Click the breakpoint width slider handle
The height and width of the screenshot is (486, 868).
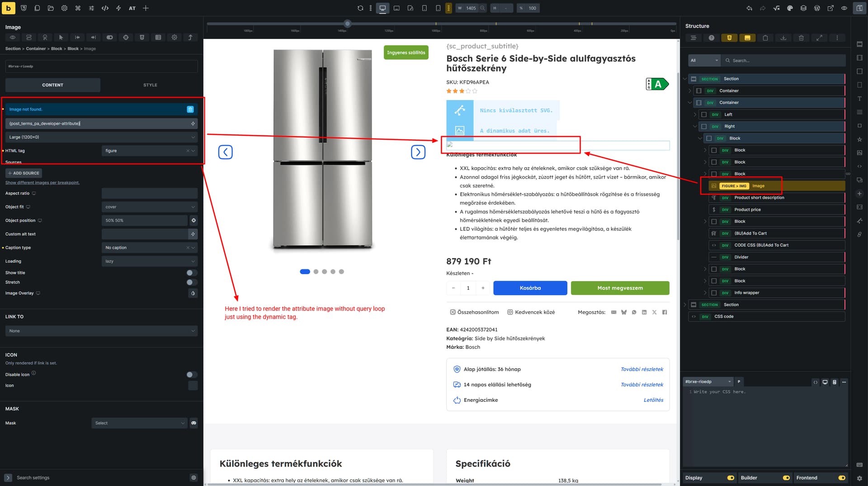347,24
